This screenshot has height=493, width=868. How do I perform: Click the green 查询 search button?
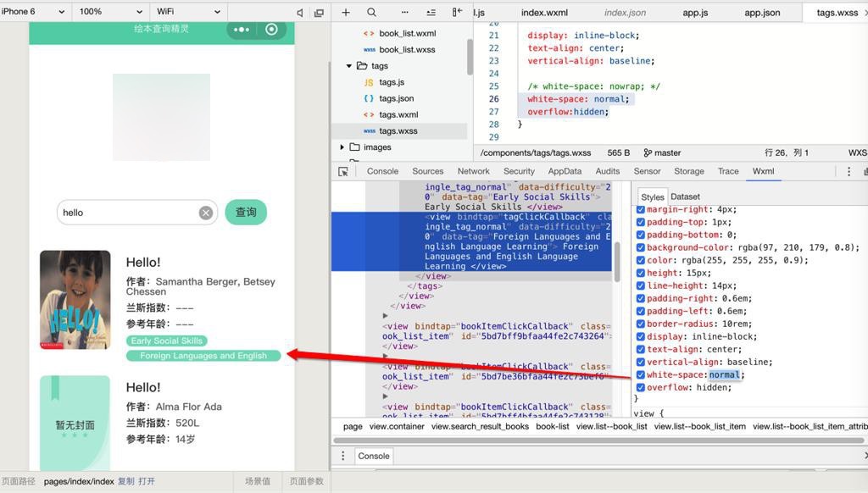tap(246, 212)
